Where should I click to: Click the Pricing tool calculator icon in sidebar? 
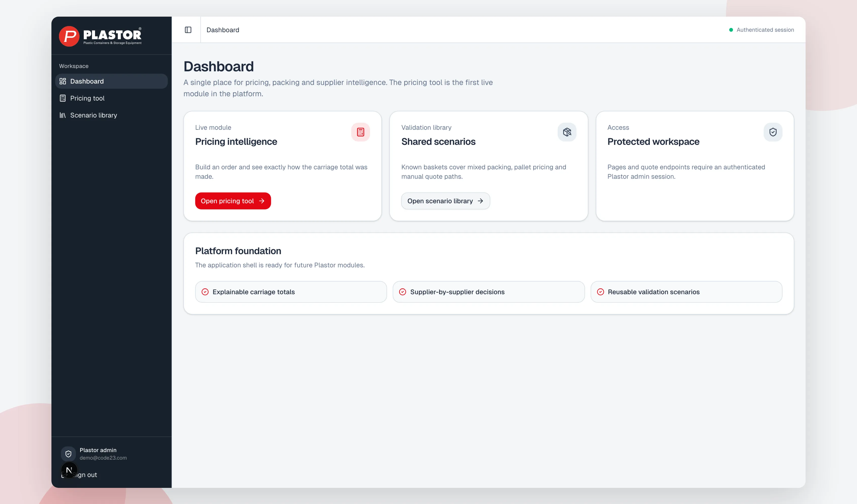coord(63,98)
